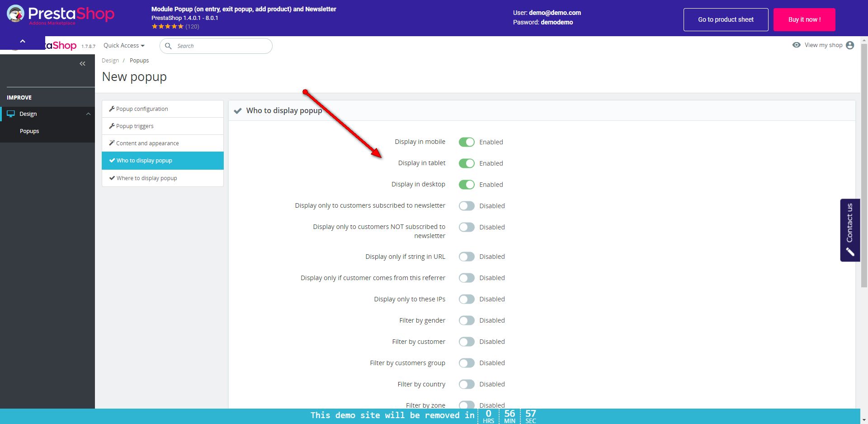Click the demo@demo.com username text
The image size is (868, 424).
555,13
